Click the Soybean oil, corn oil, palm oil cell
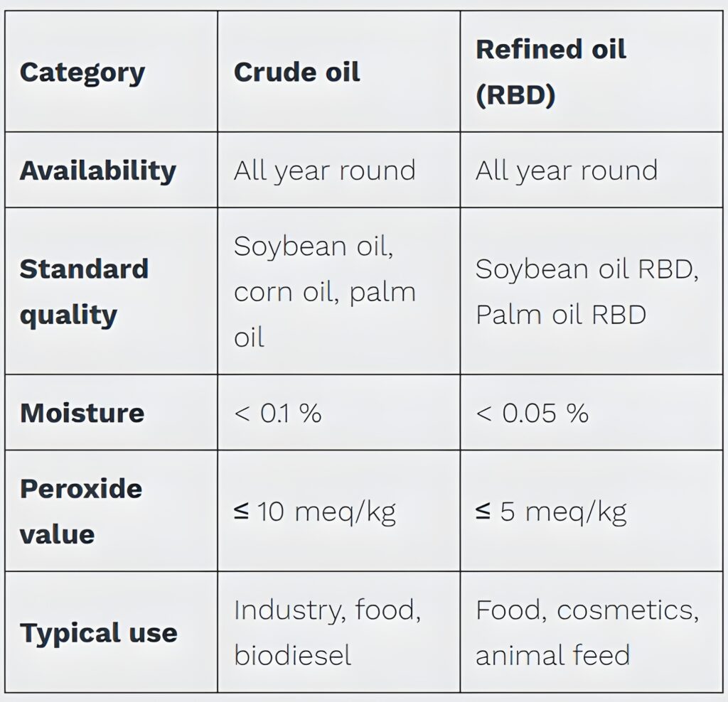The width and height of the screenshot is (728, 702). [324, 291]
